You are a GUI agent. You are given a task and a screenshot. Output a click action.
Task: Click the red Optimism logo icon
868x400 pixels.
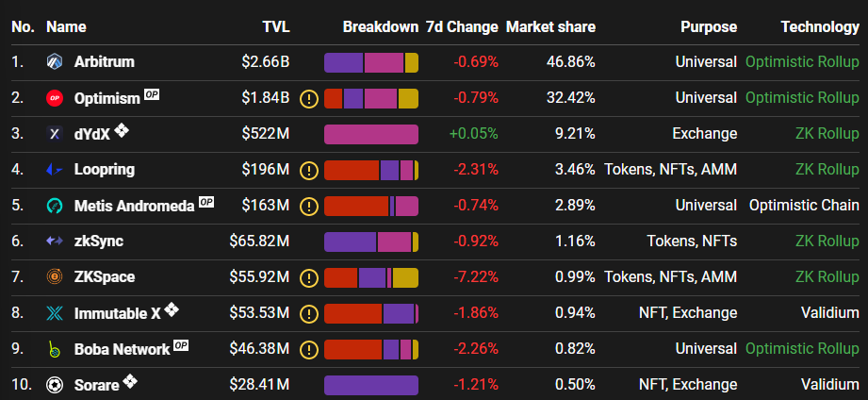pos(55,98)
